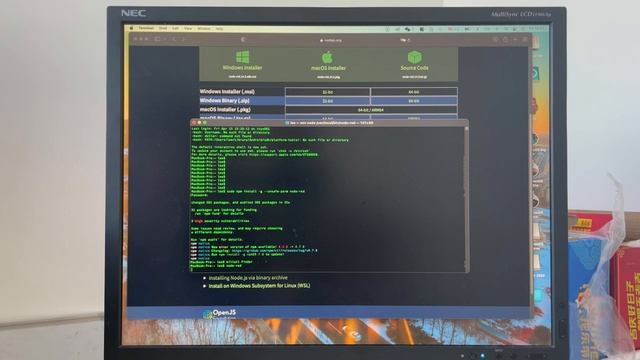Click the npm notice Changelog URL line
The image size is (640, 360).
(x=254, y=251)
